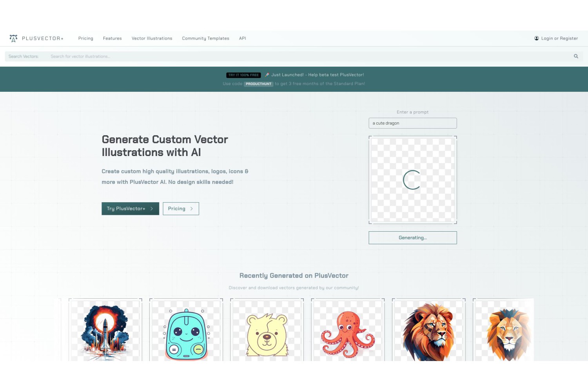Image resolution: width=588 pixels, height=392 pixels.
Task: Click the TRY IT 100% FREE badge
Action: pos(243,75)
